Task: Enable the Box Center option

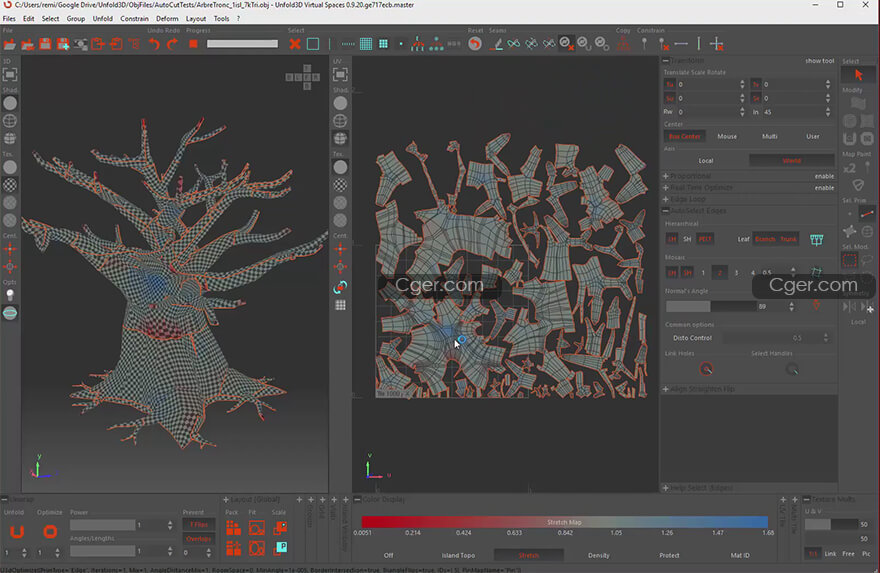Action: pos(685,136)
